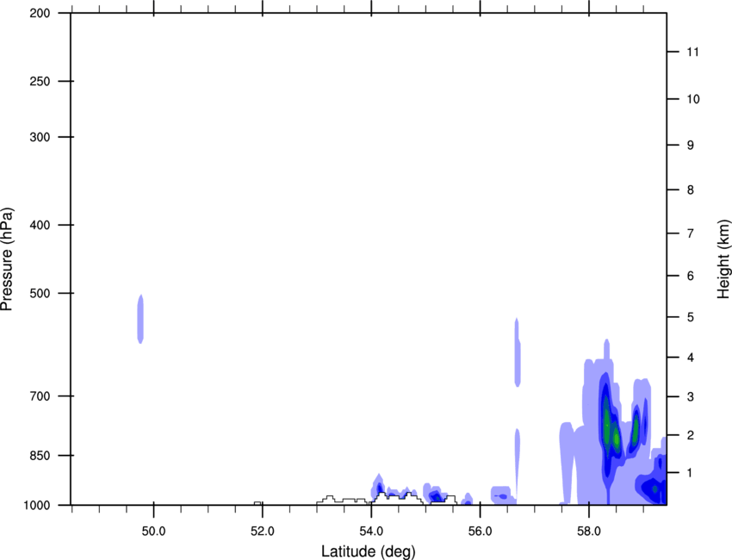Select the 200 pressure tick label

click(40, 13)
